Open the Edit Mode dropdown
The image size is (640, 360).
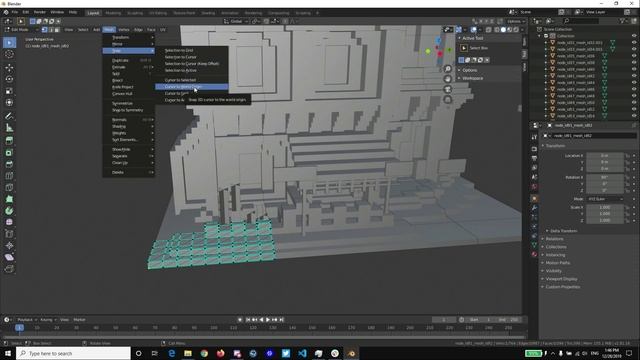21,29
